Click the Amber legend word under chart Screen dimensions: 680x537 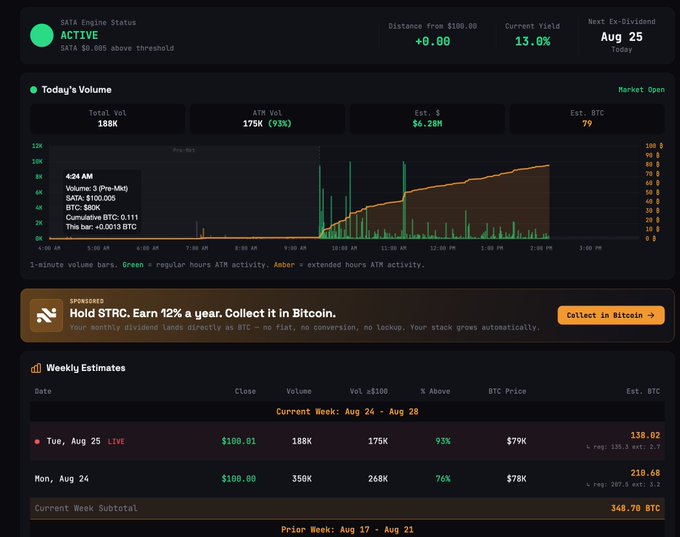pyautogui.click(x=284, y=265)
